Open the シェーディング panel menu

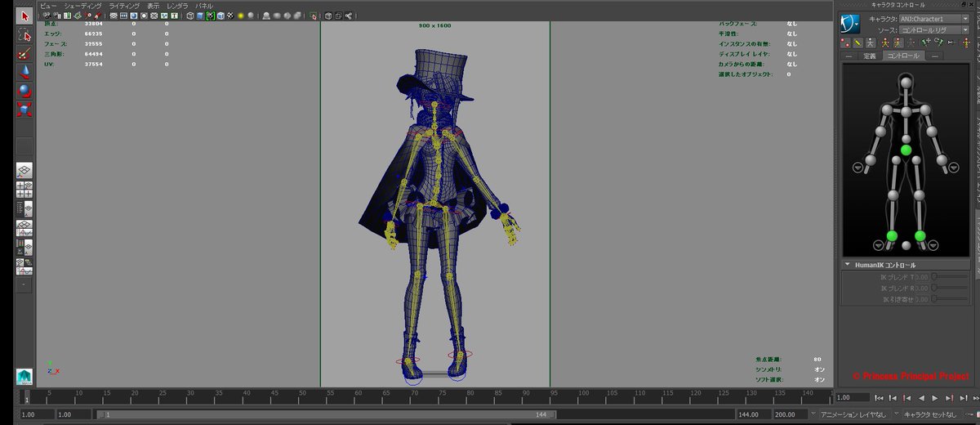point(81,6)
